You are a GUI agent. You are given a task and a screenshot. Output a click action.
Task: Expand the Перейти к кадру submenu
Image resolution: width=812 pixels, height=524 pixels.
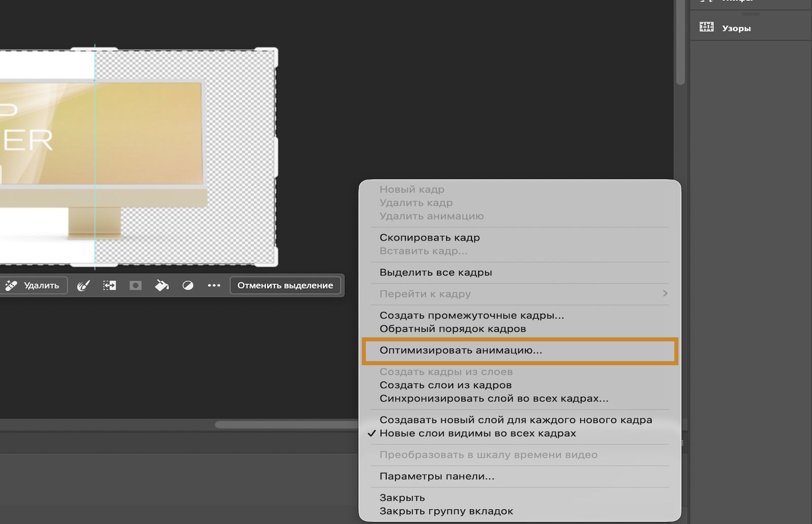coord(520,294)
